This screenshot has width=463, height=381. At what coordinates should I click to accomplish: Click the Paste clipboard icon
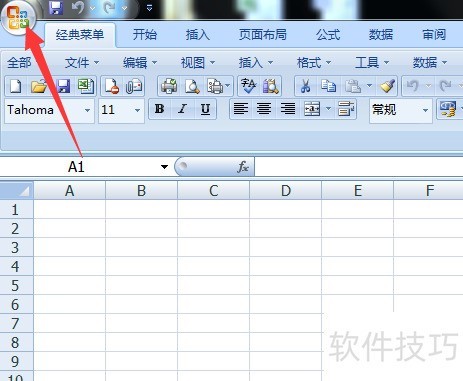[x=353, y=86]
